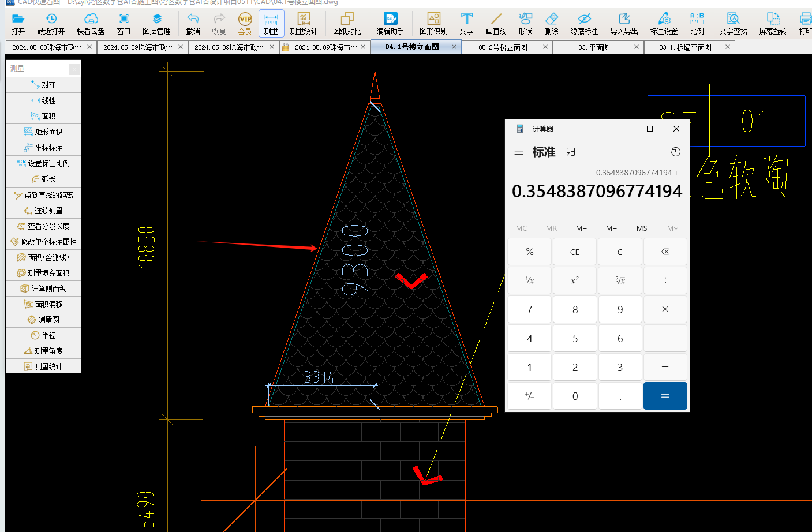Open 测量统计 in the top toolbar
812x532 pixels.
(304, 24)
